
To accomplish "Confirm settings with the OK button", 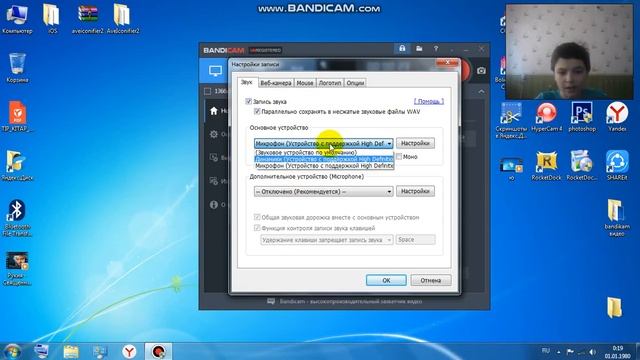I will tap(386, 280).
